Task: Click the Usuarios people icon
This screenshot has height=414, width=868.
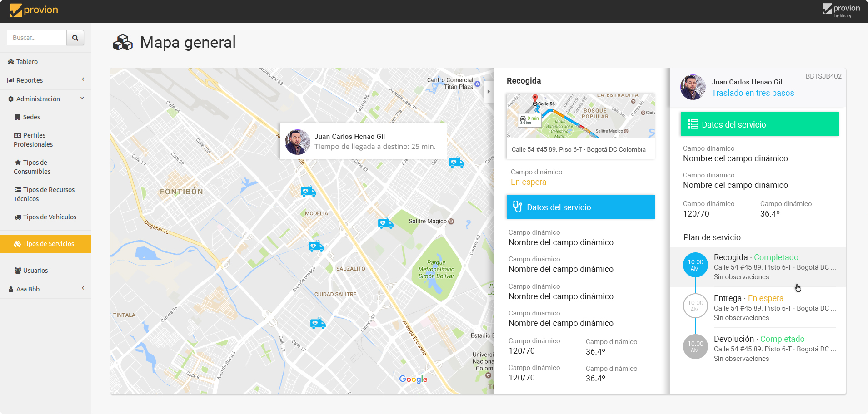Action: tap(18, 271)
